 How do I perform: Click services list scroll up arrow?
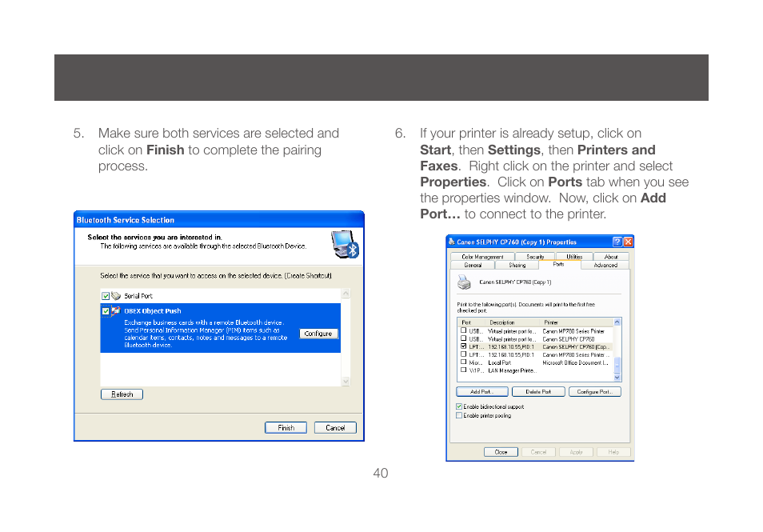[346, 293]
